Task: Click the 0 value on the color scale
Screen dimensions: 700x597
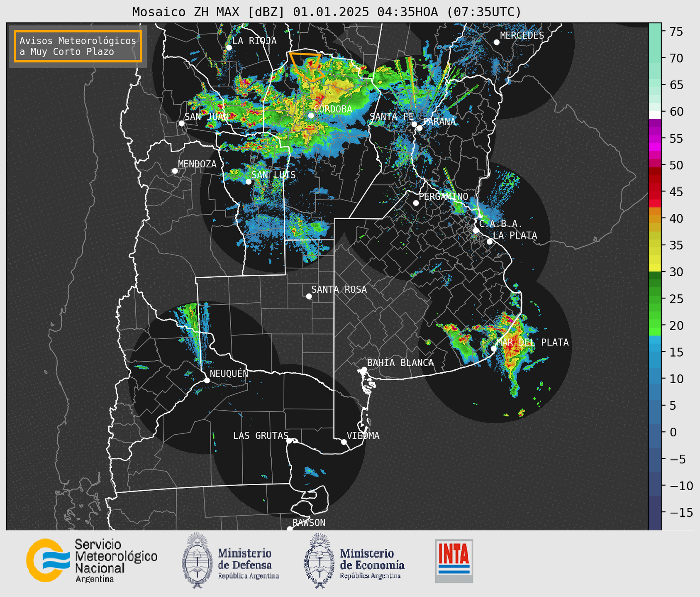Action: click(673, 432)
